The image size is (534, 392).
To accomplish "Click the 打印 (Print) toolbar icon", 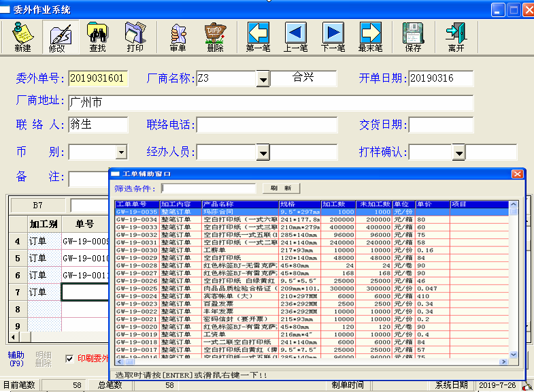I will coord(135,37).
